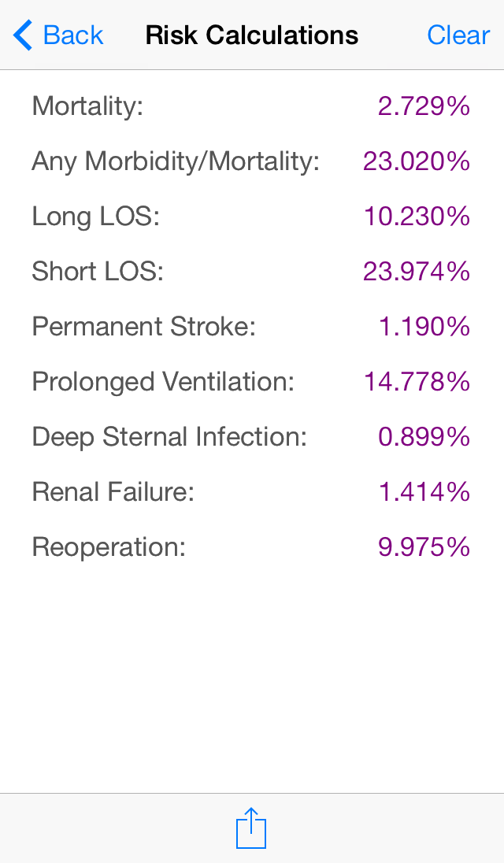The image size is (504, 863).
Task: Select the Prolonged Ventilation label
Action: [163, 381]
